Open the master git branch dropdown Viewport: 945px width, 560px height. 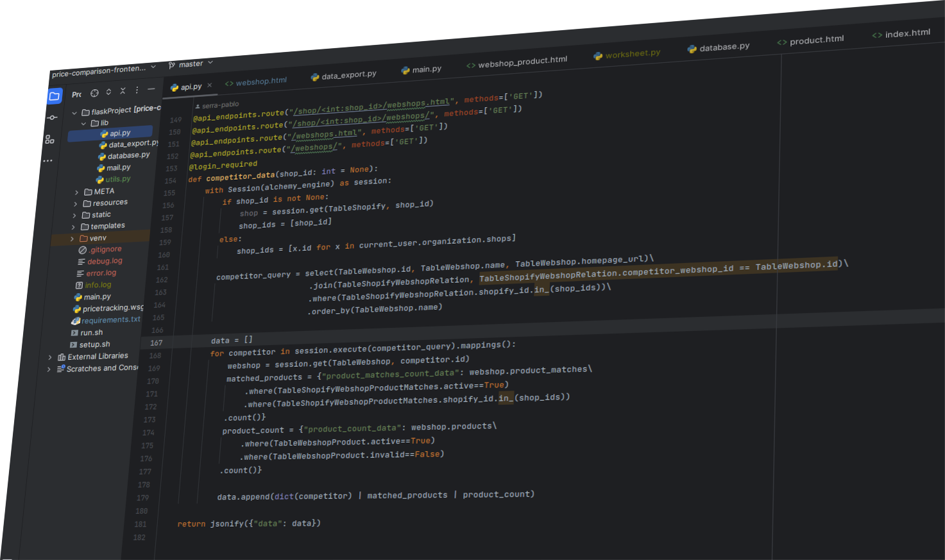[x=191, y=64]
